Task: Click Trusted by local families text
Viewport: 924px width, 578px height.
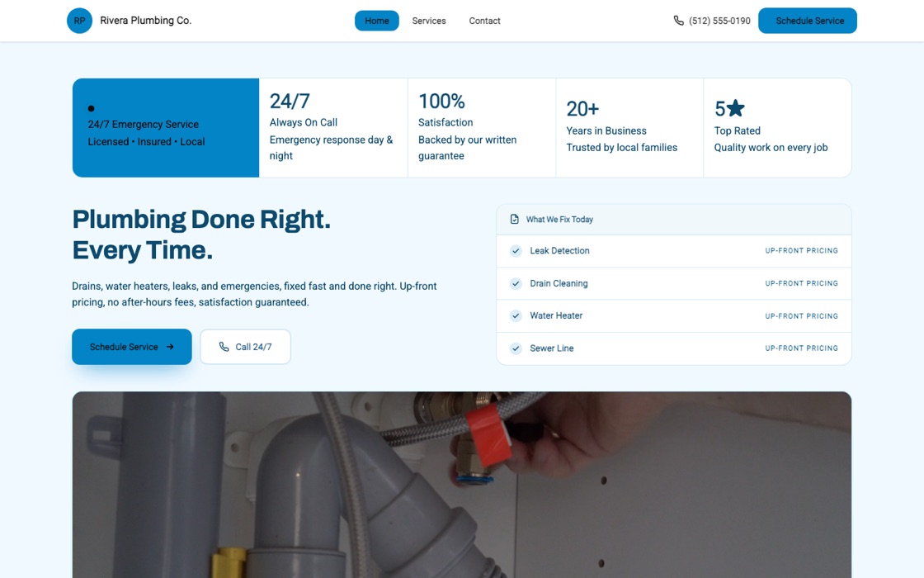Action: tap(622, 148)
